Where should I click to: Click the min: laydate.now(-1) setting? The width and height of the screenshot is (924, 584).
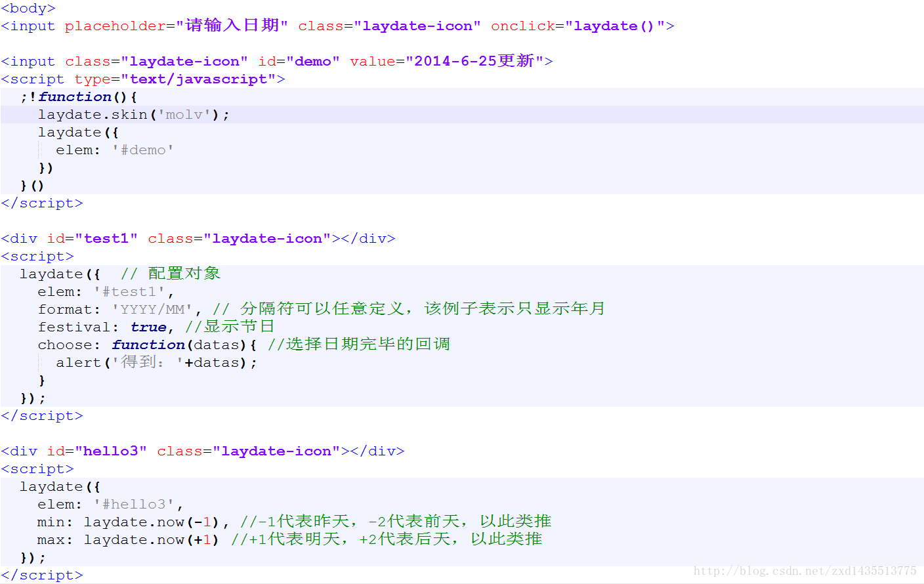(133, 522)
